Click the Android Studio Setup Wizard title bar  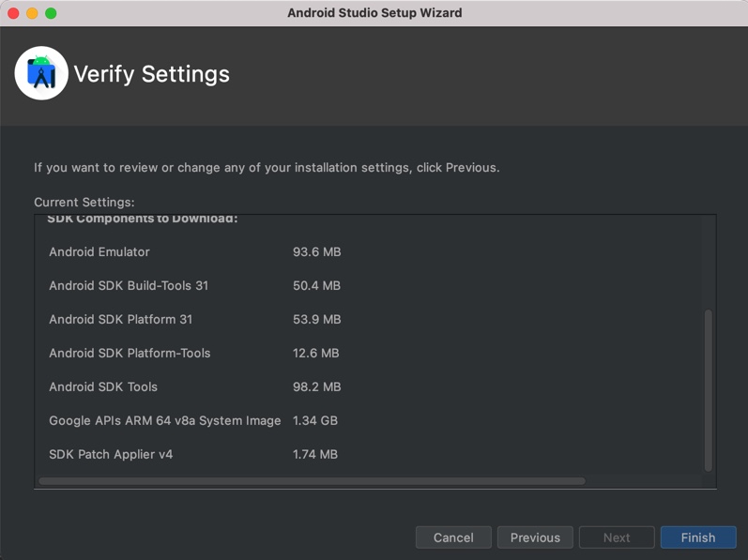(374, 13)
